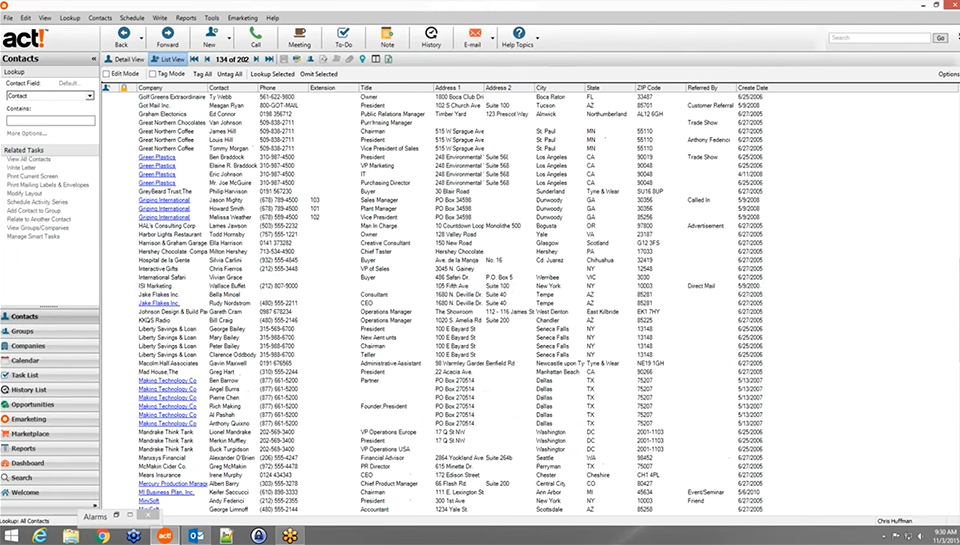Open Groups in the navigation bar
Image resolution: width=960 pixels, height=545 pixels.
tap(50, 331)
